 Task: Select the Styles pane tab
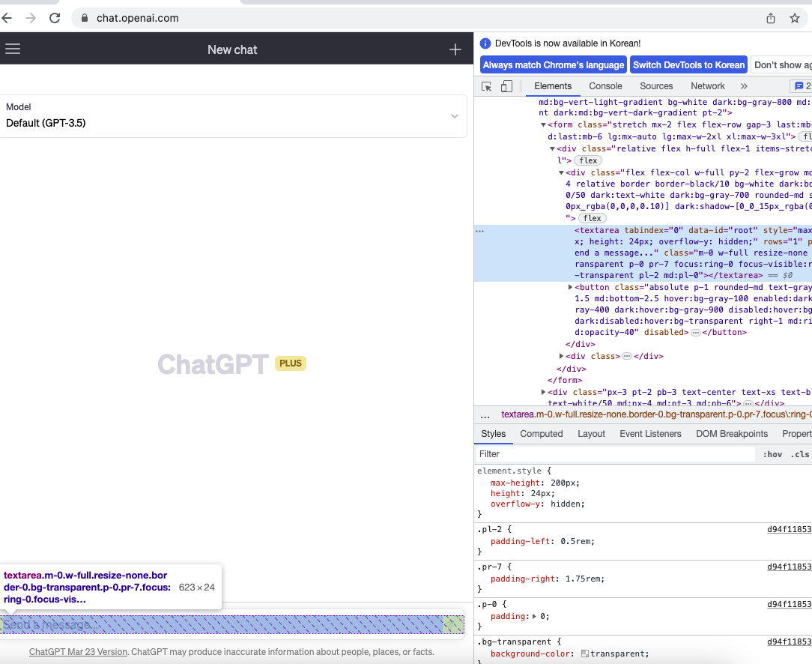[x=493, y=434]
